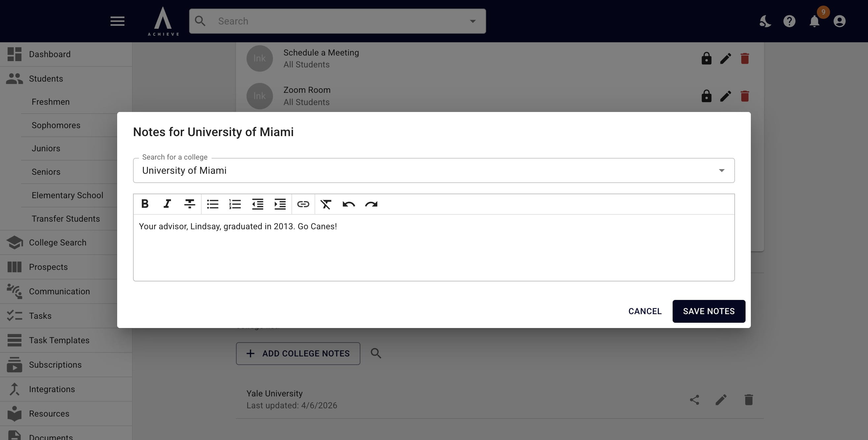This screenshot has width=868, height=440.
Task: Open Integrations in the sidebar
Action: 66,389
